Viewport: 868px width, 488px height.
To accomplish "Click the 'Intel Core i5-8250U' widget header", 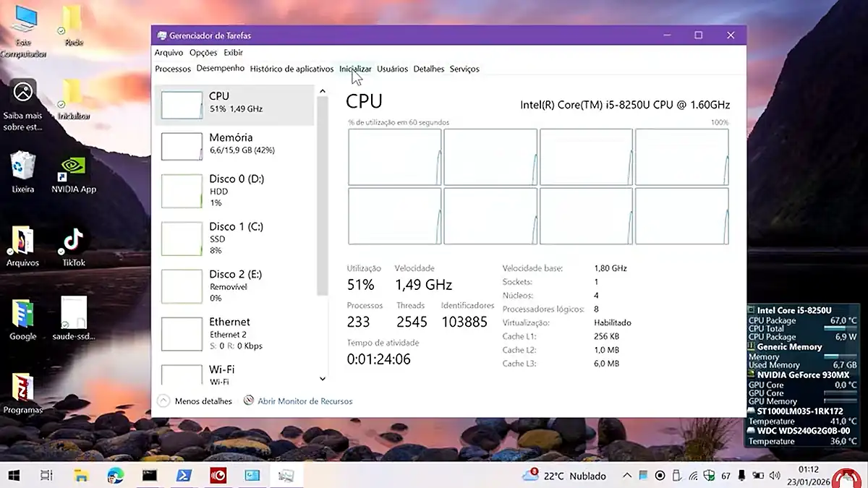I will point(793,310).
